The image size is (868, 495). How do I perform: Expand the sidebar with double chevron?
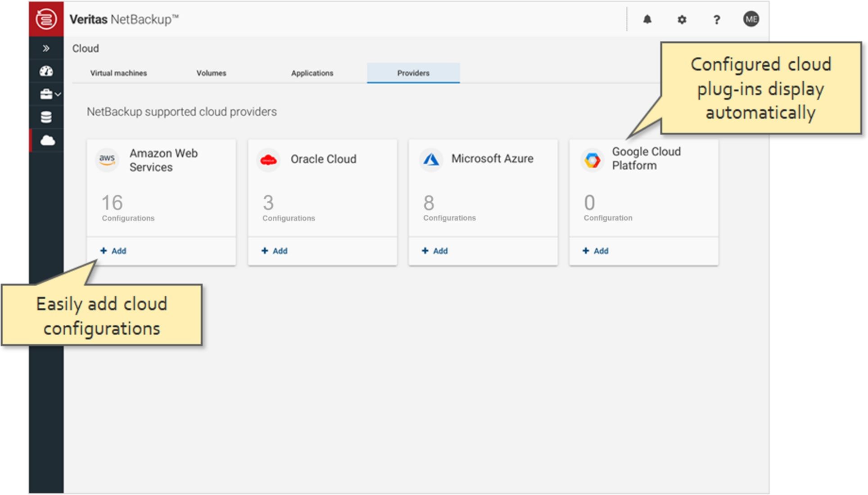pos(46,48)
